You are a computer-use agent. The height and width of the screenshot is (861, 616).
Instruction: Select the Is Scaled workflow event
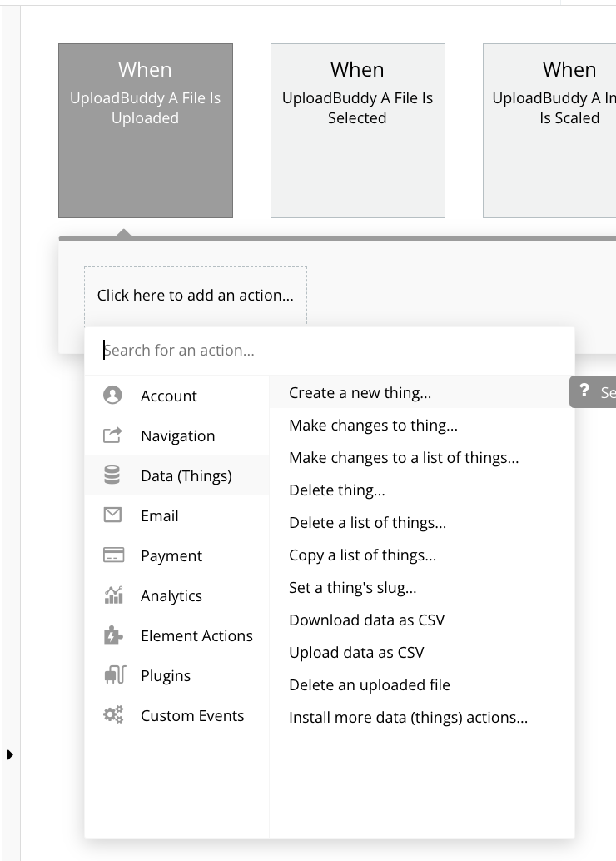click(549, 131)
